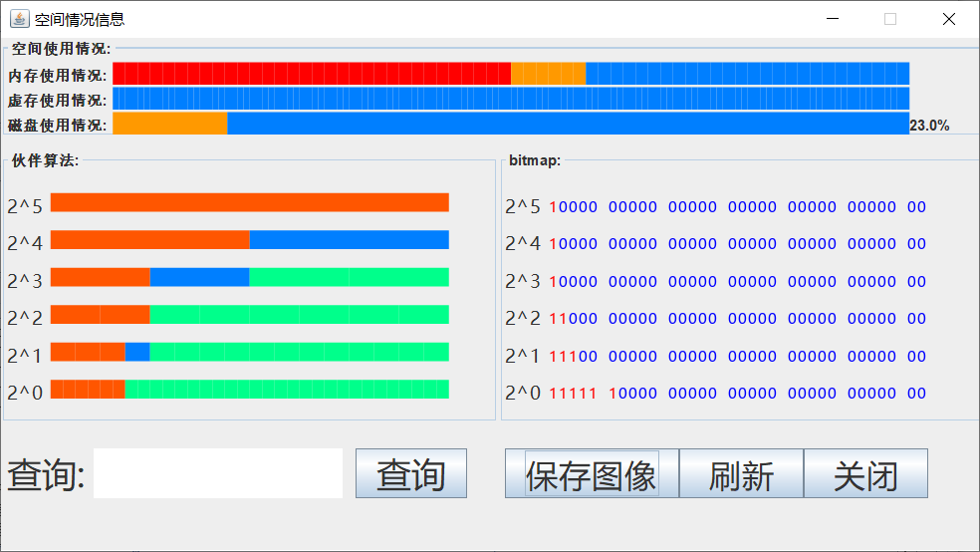
Task: Click the 2^4 buddy algorithm bar
Action: [x=249, y=240]
